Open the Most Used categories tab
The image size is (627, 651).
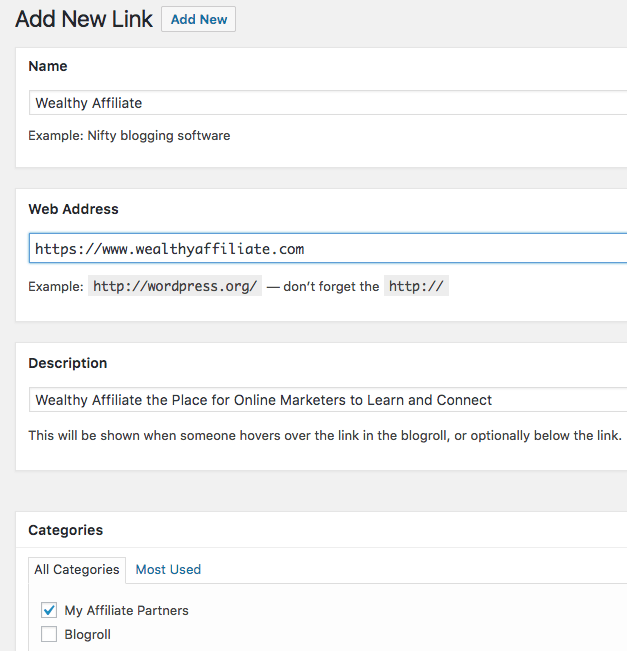tap(168, 570)
